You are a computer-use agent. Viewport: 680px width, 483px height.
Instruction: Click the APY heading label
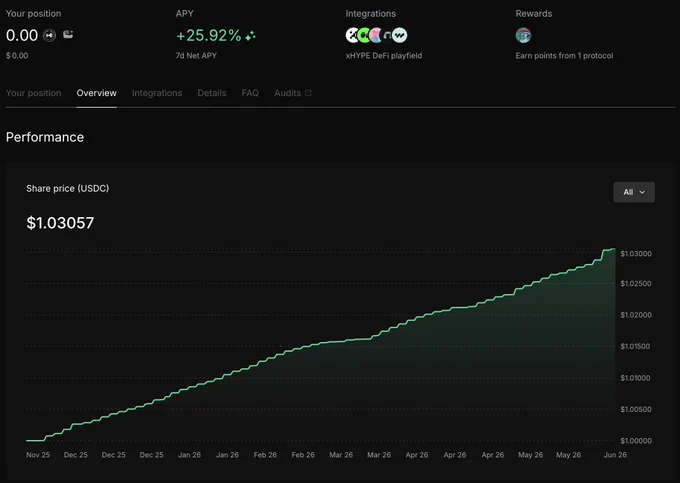tap(184, 13)
